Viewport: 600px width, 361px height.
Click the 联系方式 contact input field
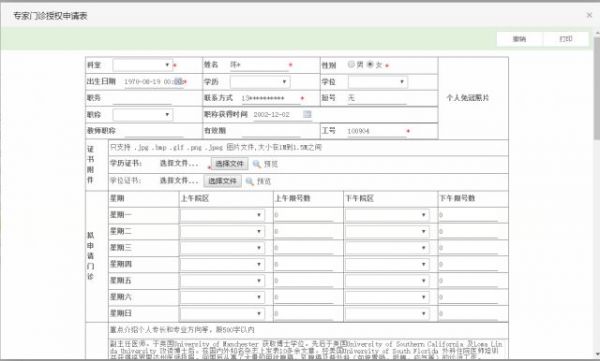point(271,98)
